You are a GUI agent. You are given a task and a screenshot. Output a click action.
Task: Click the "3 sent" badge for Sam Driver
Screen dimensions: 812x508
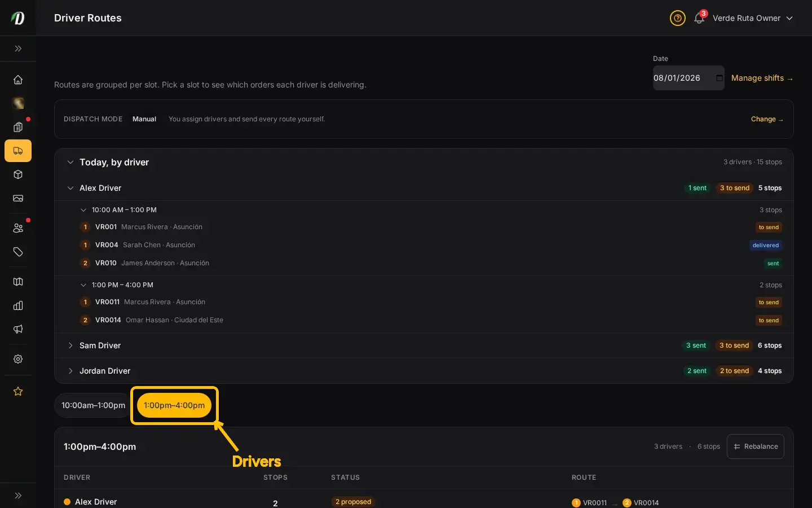696,345
